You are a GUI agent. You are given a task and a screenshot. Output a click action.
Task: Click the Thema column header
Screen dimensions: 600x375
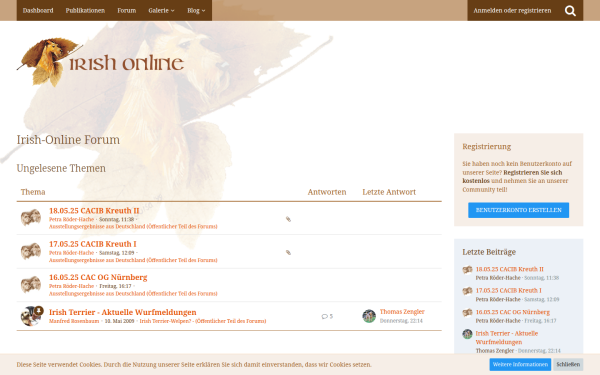coord(33,192)
